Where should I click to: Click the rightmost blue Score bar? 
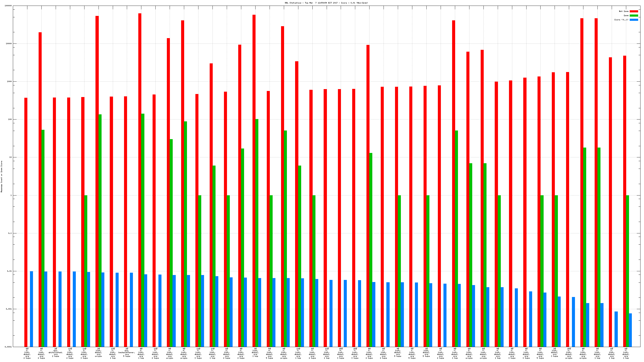[x=630, y=330]
